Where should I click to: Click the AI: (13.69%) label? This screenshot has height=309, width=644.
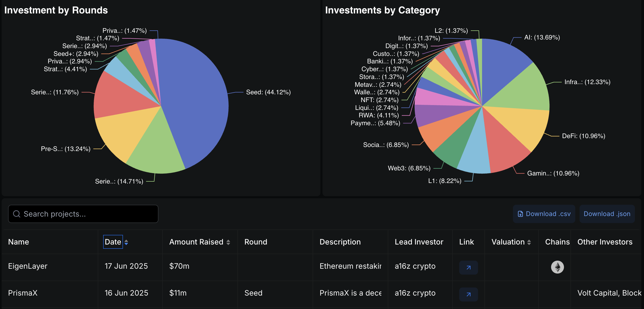pyautogui.click(x=542, y=37)
